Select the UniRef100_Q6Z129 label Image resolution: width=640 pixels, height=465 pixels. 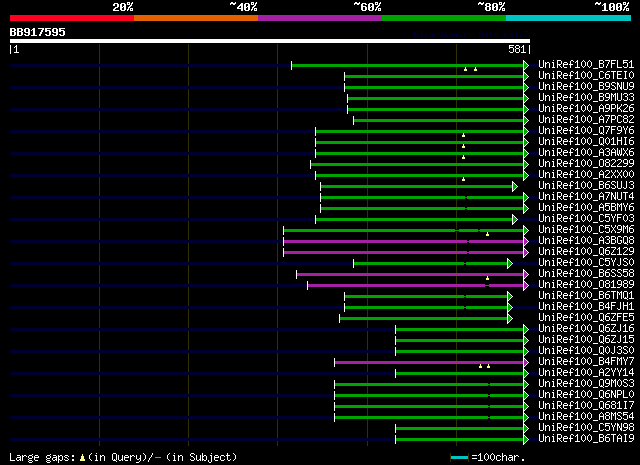(586, 251)
